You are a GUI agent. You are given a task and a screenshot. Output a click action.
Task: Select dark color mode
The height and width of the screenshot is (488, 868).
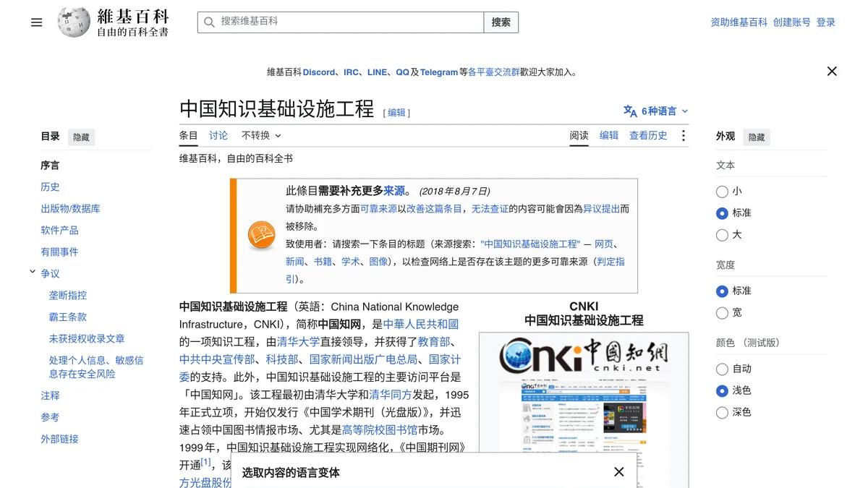pos(722,412)
